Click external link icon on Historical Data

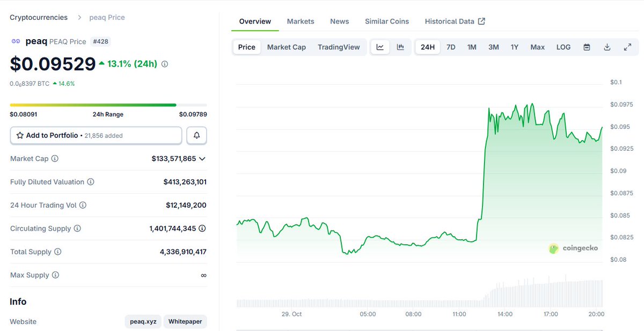(481, 21)
